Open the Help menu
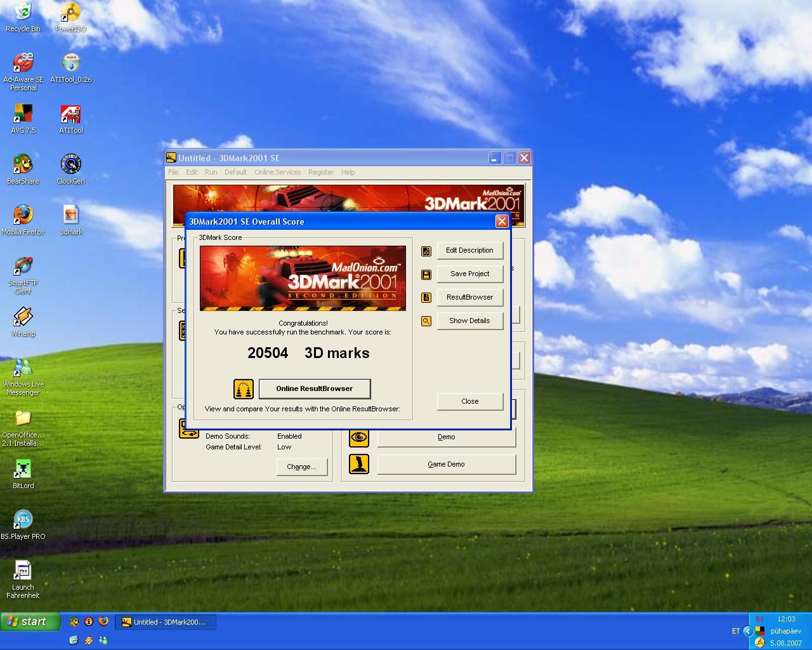 (348, 172)
